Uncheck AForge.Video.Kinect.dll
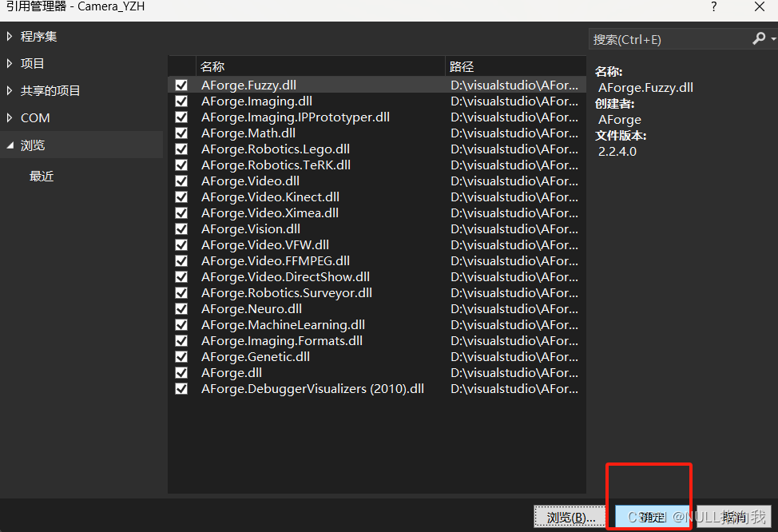Viewport: 778px width, 532px height. 181,197
